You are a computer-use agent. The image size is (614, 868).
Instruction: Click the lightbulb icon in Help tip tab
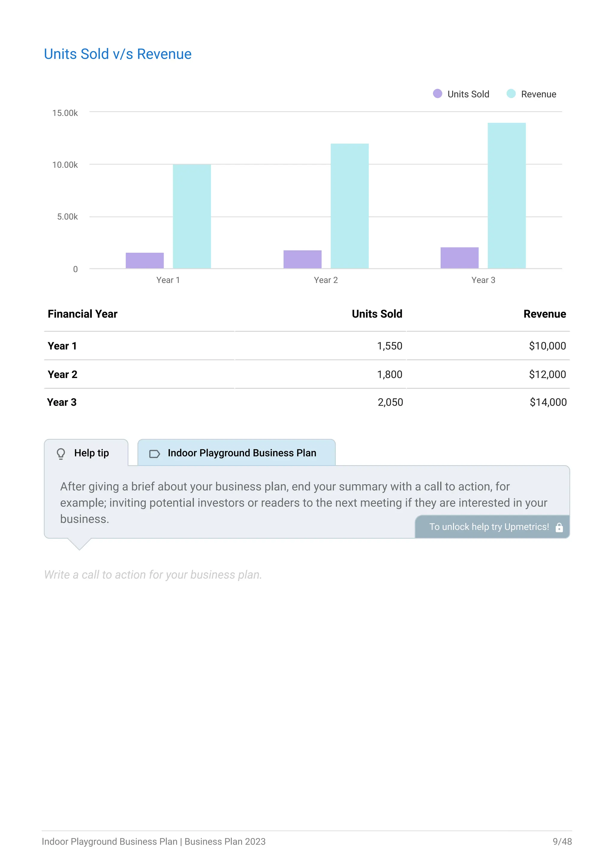[x=61, y=453]
